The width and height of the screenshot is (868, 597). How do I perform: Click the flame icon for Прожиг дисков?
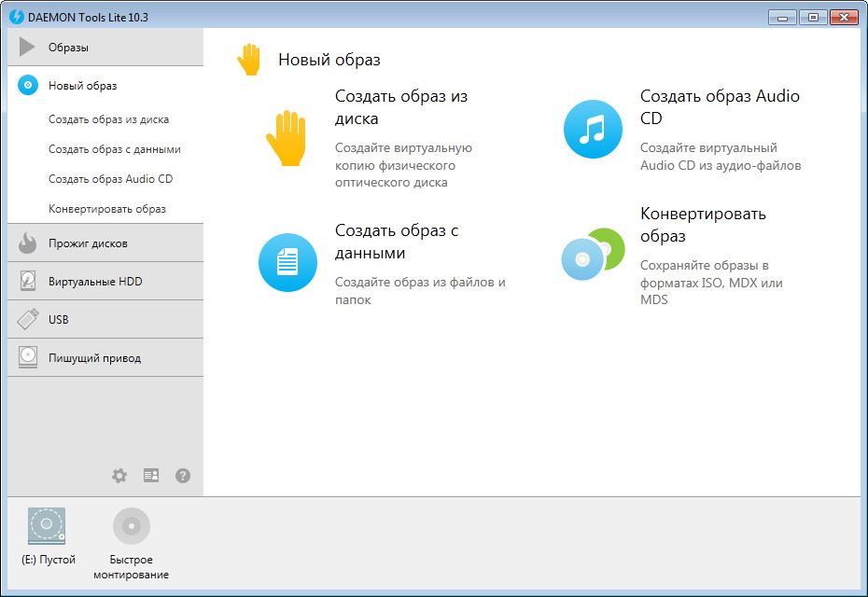(27, 243)
